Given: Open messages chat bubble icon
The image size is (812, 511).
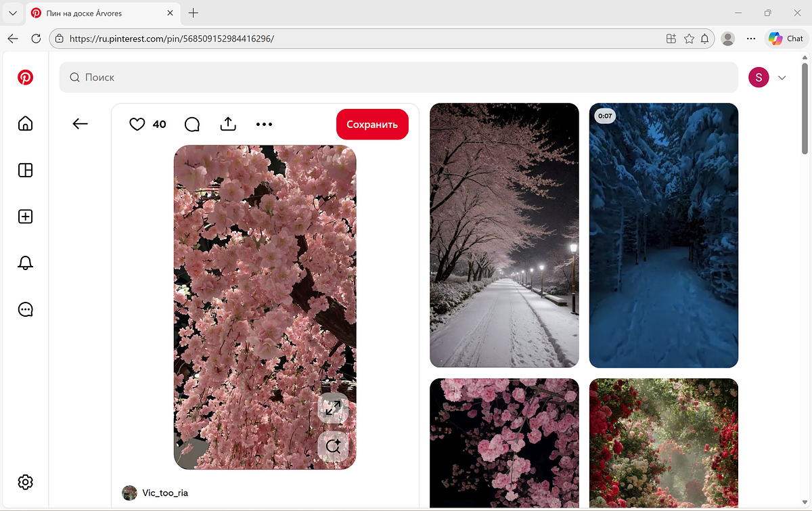Looking at the screenshot, I should click(25, 309).
